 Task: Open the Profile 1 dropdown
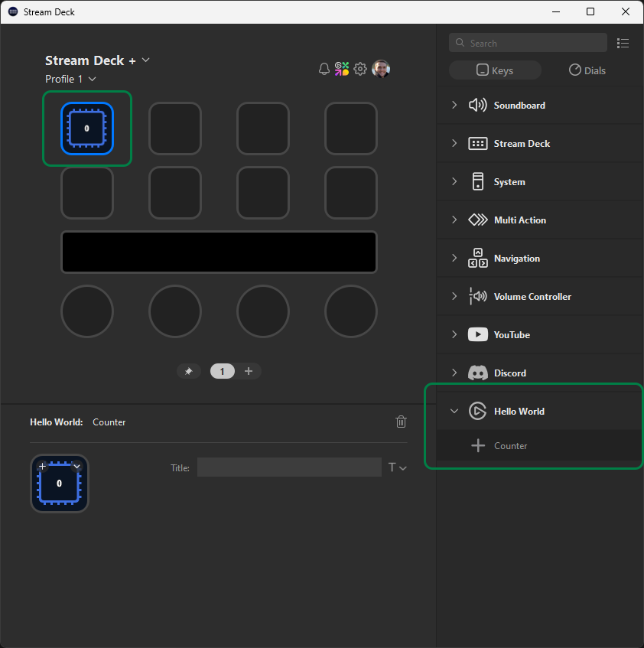[92, 79]
